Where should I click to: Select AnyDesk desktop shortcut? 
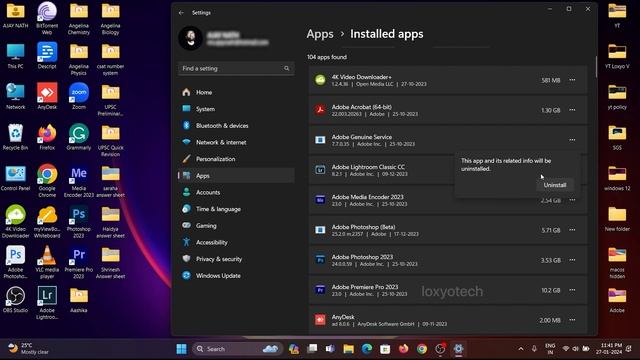[x=47, y=96]
